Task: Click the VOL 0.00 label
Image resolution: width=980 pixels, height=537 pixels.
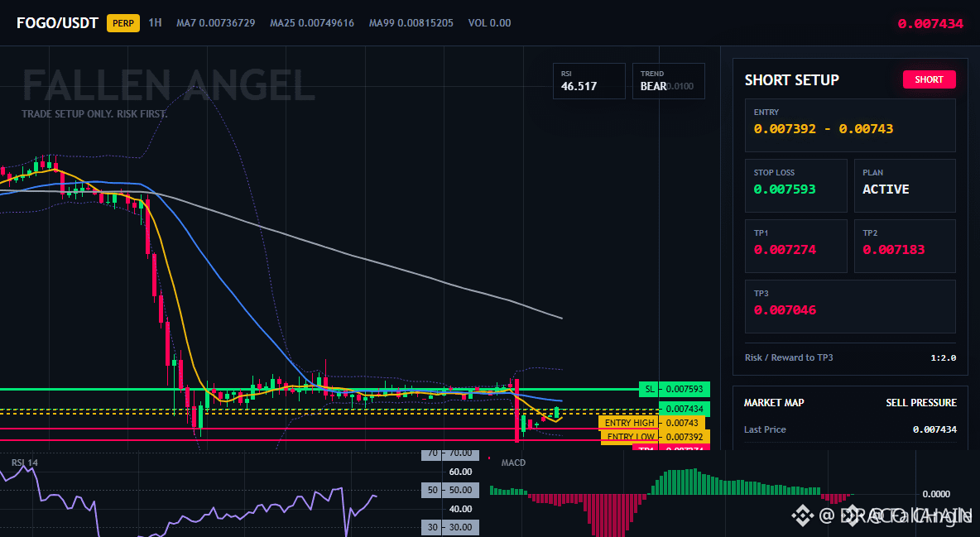Action: tap(489, 23)
